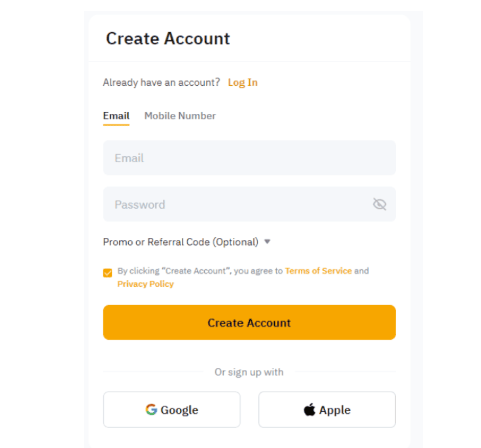Screen dimensions: 481x448
Task: Click the Apple logo icon
Action: point(309,409)
